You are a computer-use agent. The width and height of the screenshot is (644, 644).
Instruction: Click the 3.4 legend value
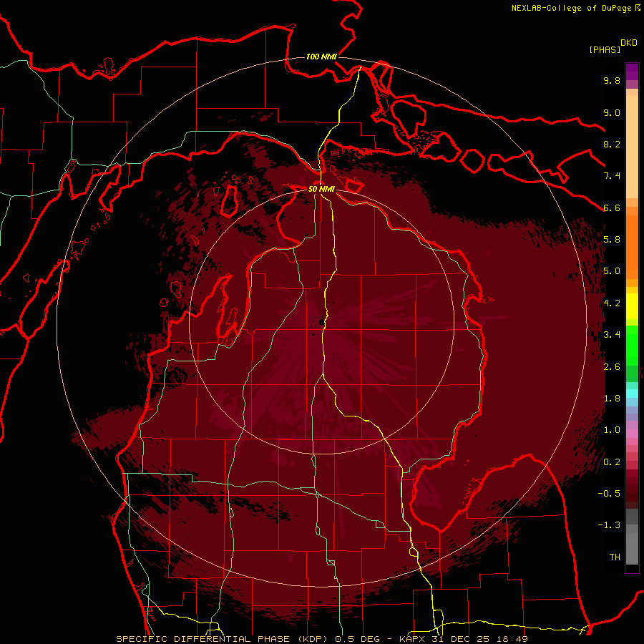coord(612,335)
